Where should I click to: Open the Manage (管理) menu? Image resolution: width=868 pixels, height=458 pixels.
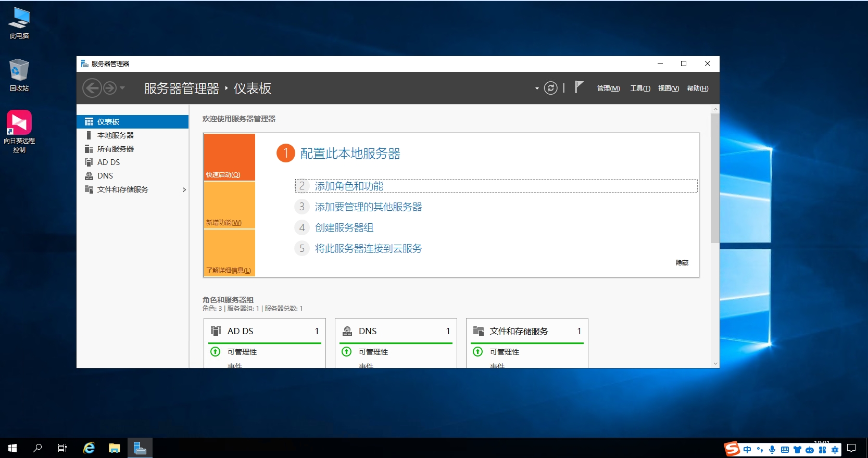[x=608, y=88]
